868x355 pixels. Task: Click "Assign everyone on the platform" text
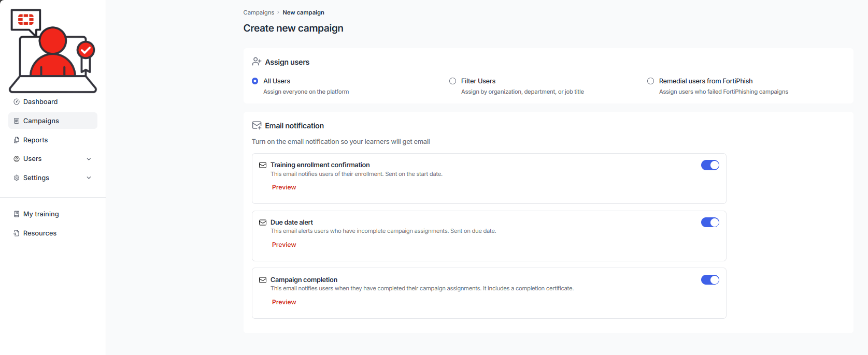[x=306, y=92]
